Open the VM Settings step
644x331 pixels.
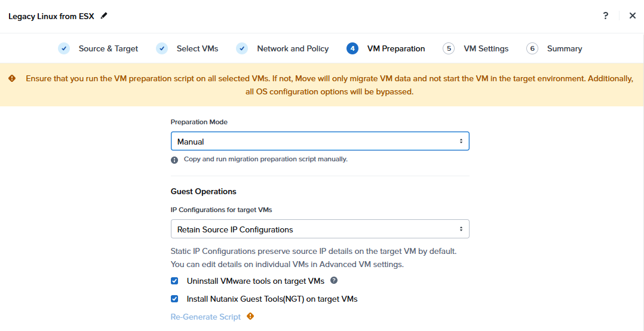[486, 48]
